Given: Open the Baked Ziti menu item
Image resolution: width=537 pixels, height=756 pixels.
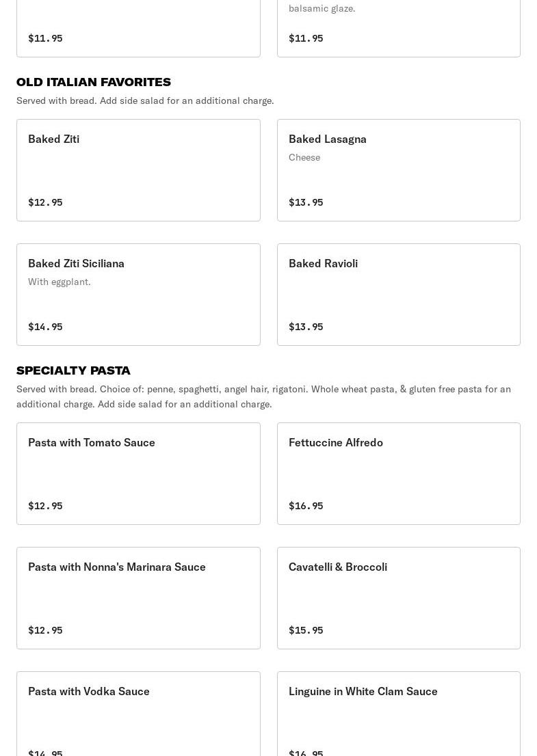Looking at the screenshot, I should click(x=138, y=170).
